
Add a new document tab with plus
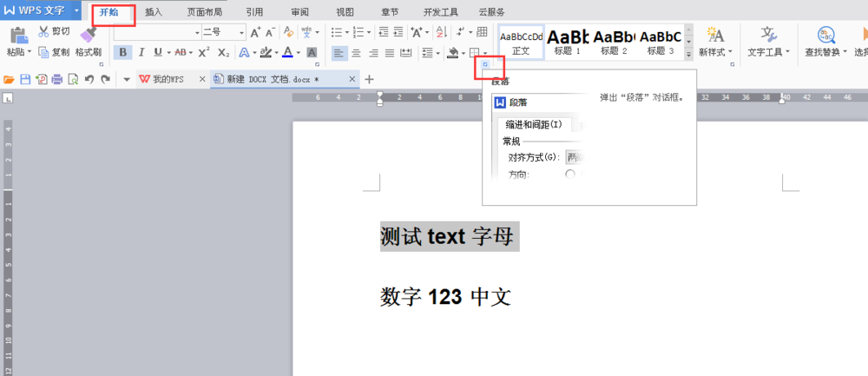click(x=369, y=79)
